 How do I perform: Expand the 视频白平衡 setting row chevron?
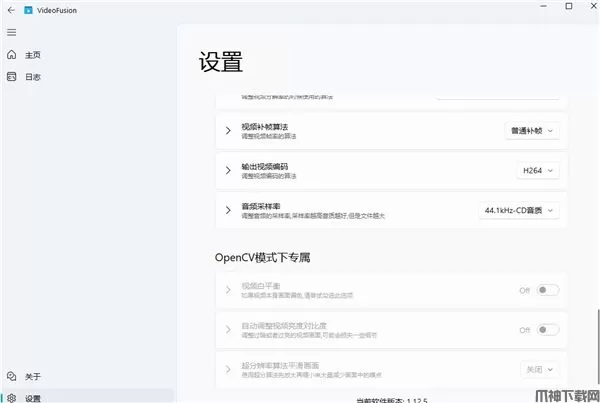pyautogui.click(x=227, y=290)
